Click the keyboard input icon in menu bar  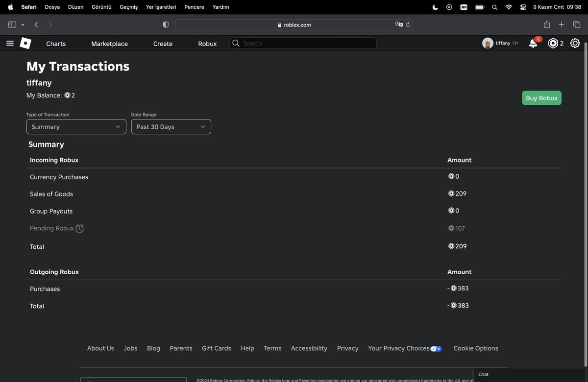464,7
